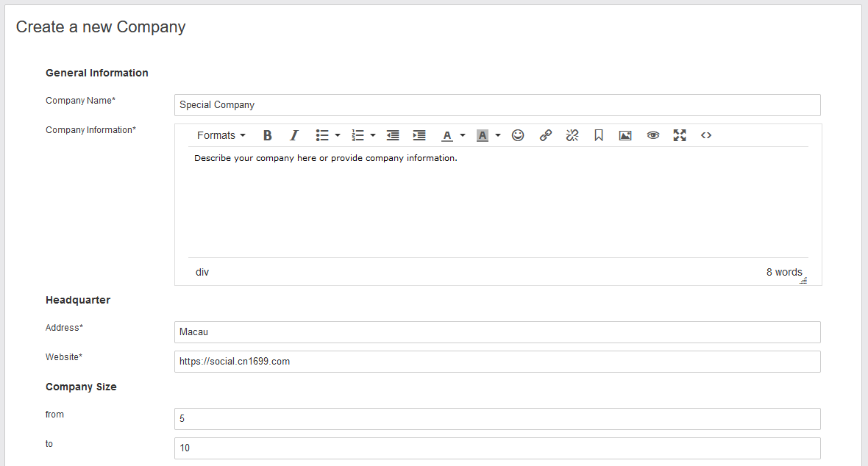Insert a link with the chain icon
Viewport: 868px width, 466px height.
point(545,135)
